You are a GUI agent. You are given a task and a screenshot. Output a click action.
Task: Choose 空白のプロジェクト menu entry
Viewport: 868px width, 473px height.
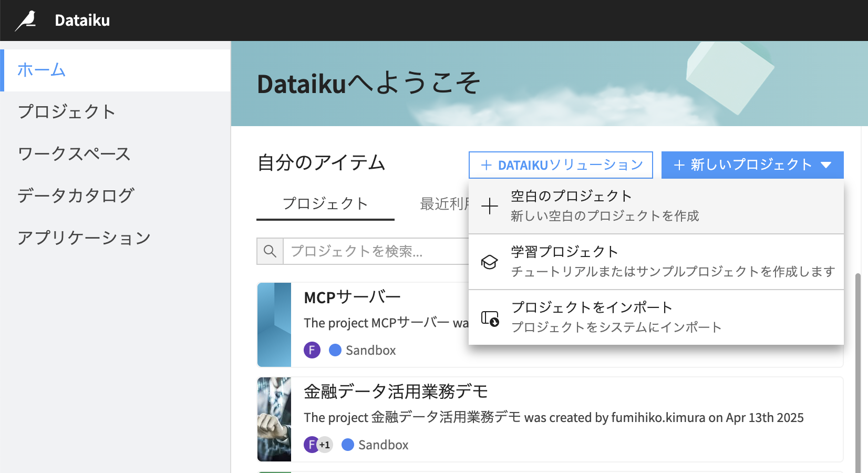pos(656,206)
